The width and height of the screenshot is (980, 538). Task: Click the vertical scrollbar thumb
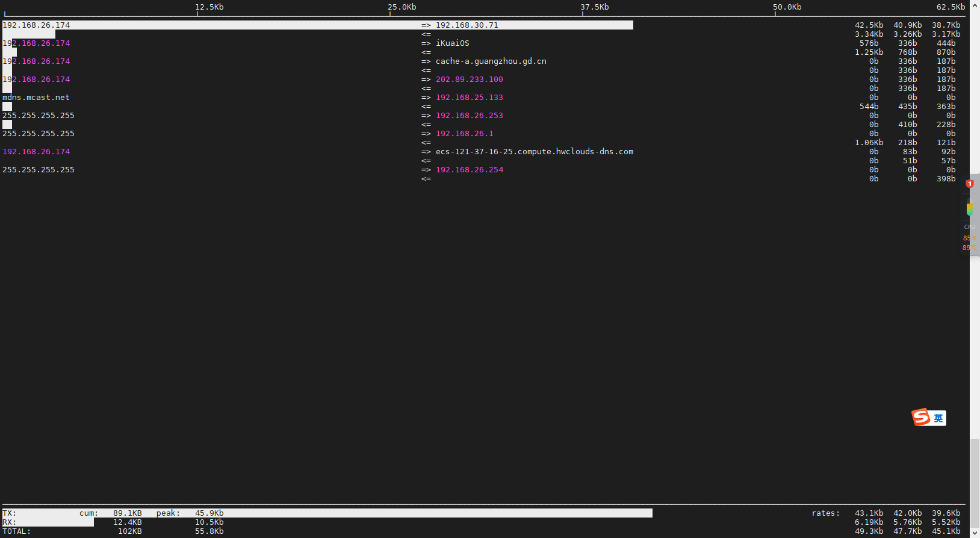pyautogui.click(x=975, y=482)
